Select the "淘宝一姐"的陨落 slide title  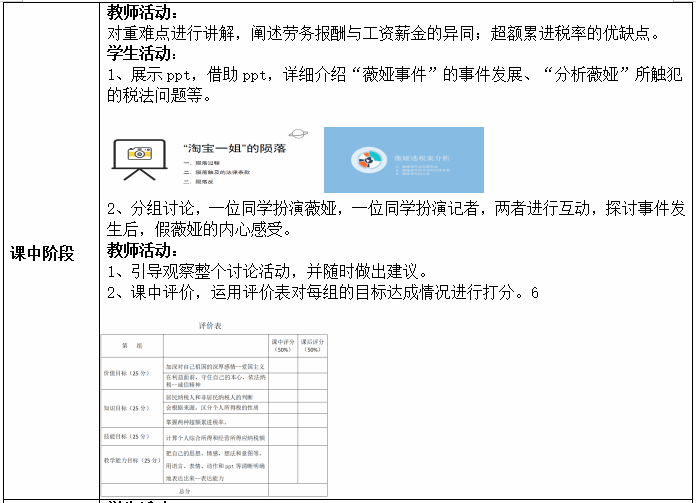tap(228, 149)
